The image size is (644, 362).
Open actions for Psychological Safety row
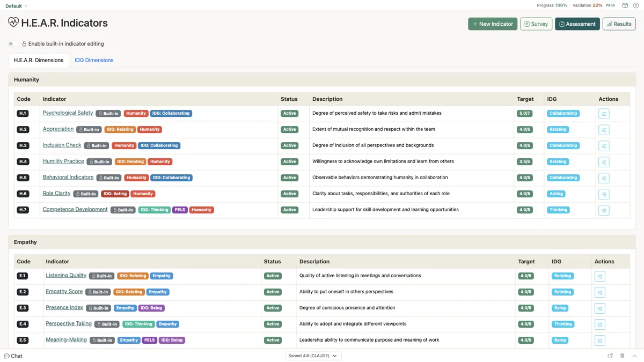(604, 114)
